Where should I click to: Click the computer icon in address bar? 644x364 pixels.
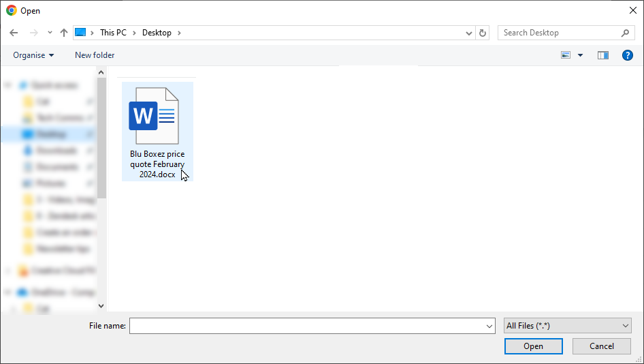80,33
